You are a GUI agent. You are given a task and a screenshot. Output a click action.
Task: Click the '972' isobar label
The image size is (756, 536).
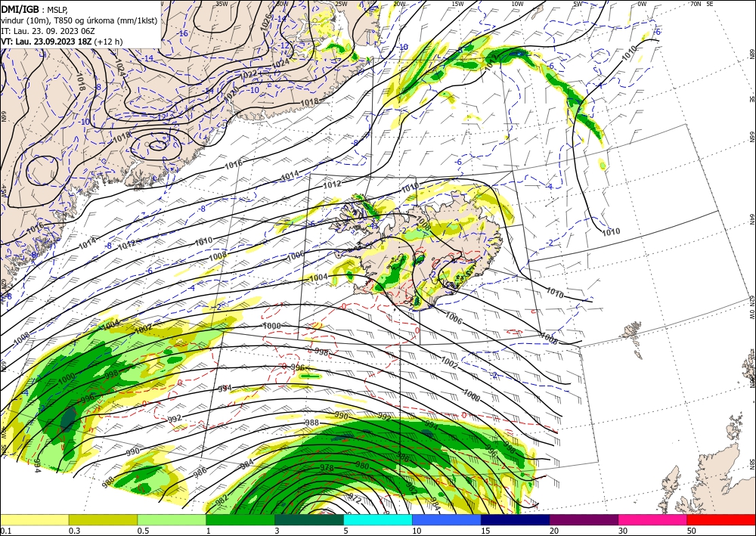tap(355, 497)
